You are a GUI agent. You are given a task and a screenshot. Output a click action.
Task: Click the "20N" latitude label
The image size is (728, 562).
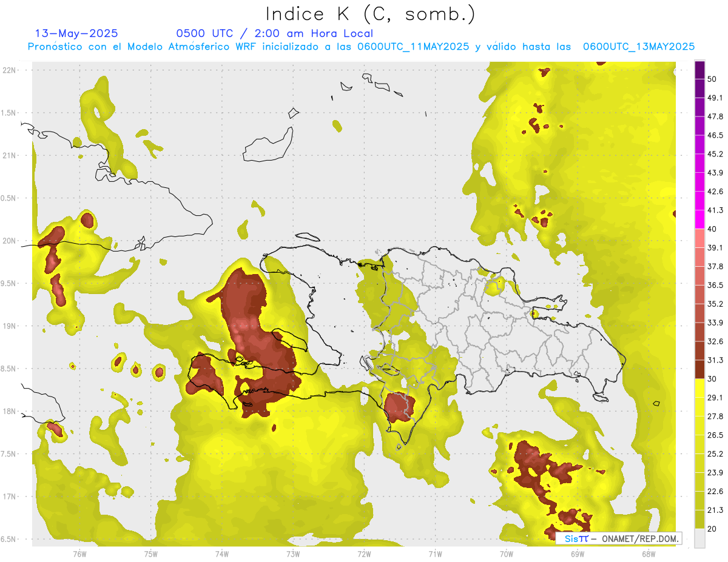click(9, 241)
